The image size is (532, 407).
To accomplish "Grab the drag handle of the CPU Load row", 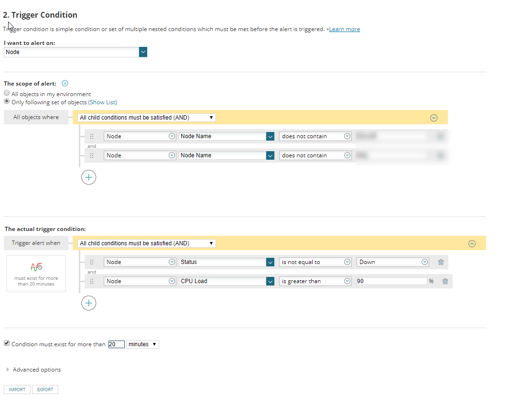I will tap(92, 281).
